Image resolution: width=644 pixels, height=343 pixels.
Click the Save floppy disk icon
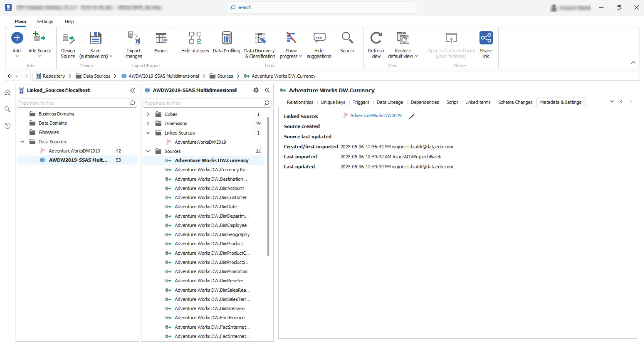(x=95, y=38)
